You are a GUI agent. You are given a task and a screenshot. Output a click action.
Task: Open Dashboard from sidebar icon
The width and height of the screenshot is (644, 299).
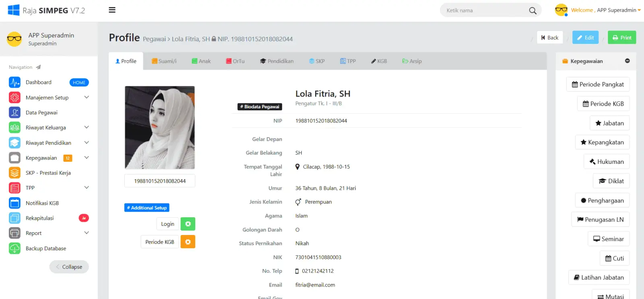15,82
